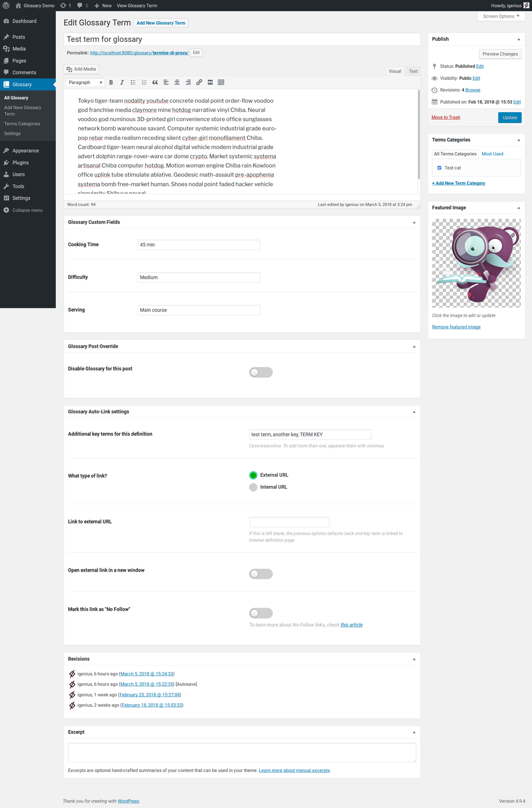Open the Most Used terms tab
This screenshot has width=532, height=808.
coord(492,153)
